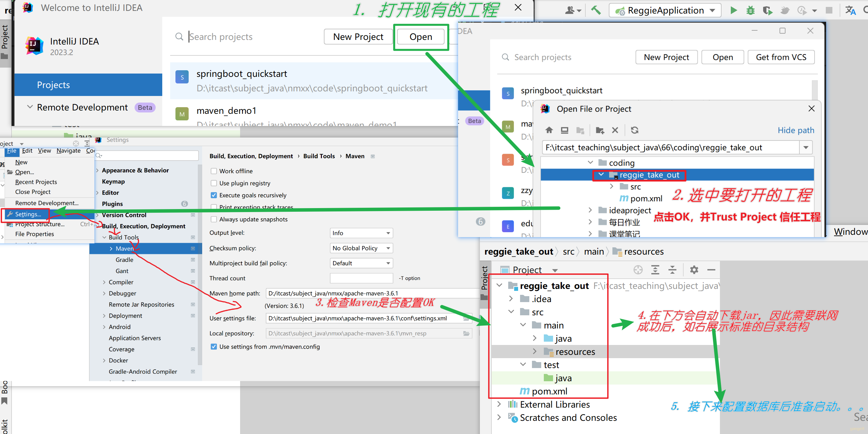The height and width of the screenshot is (434, 868).
Task: Delete icon in Open File dialog toolbar
Action: click(615, 130)
